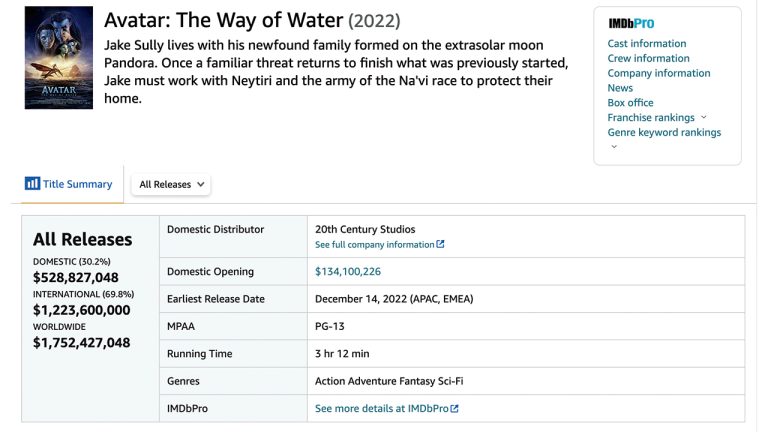Follow "See more details at IMDbPro" link text

point(381,409)
